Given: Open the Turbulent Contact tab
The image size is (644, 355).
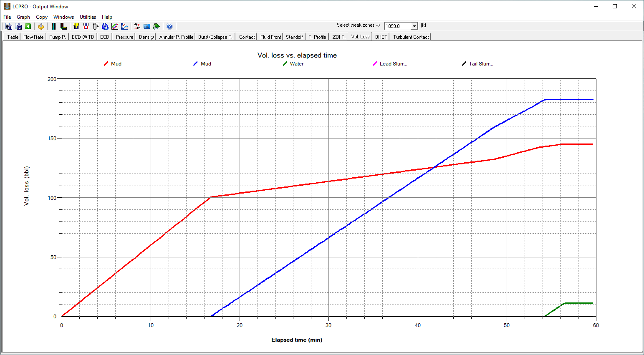Looking at the screenshot, I should pos(411,37).
